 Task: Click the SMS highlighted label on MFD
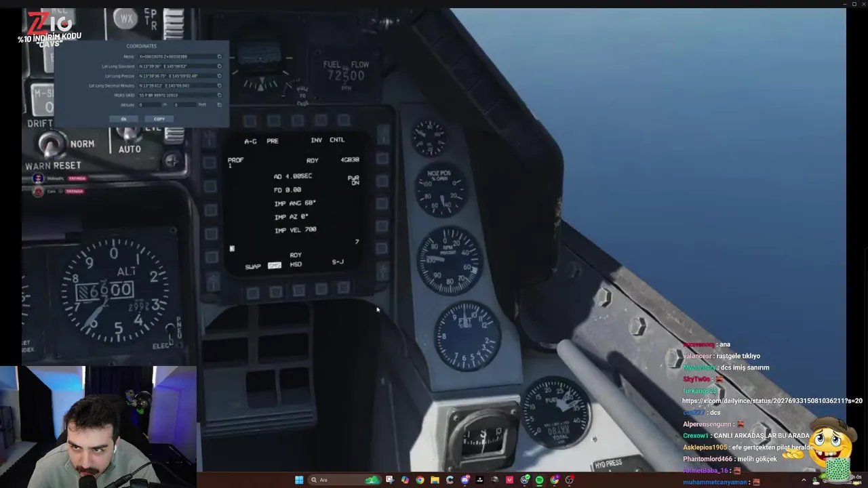click(275, 265)
